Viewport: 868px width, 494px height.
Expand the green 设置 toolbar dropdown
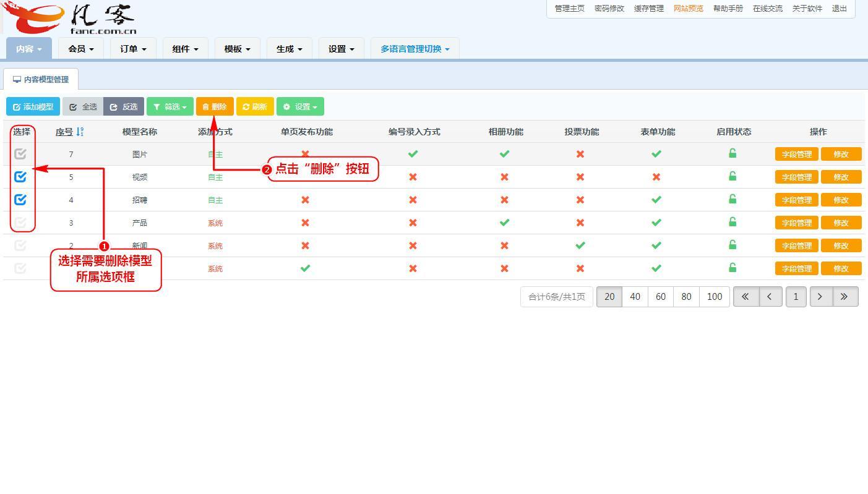pos(300,107)
